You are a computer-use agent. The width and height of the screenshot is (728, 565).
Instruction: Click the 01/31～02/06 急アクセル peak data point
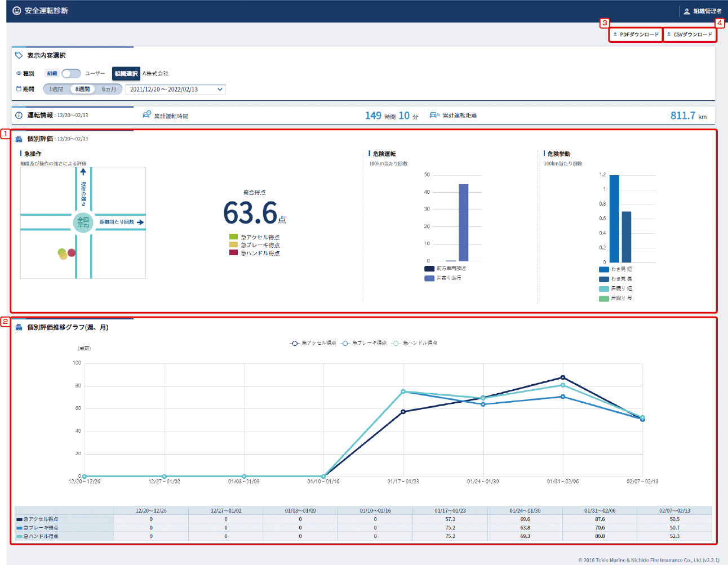coord(562,377)
